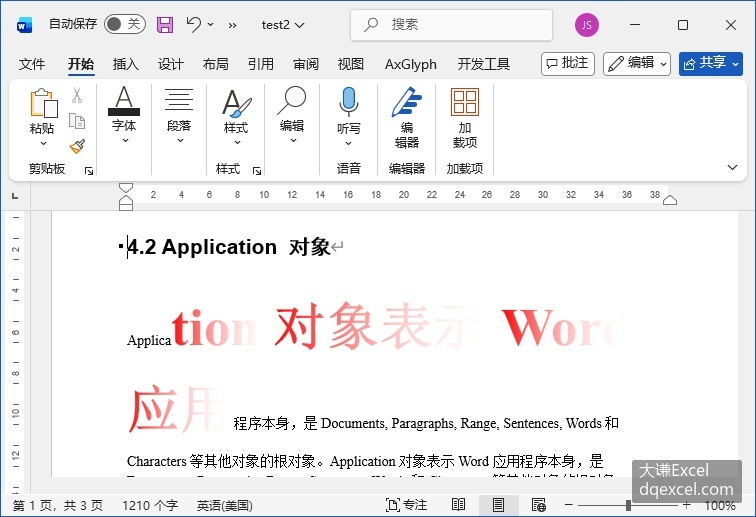Switch to read mode view icon
This screenshot has height=517, width=756.
click(458, 505)
